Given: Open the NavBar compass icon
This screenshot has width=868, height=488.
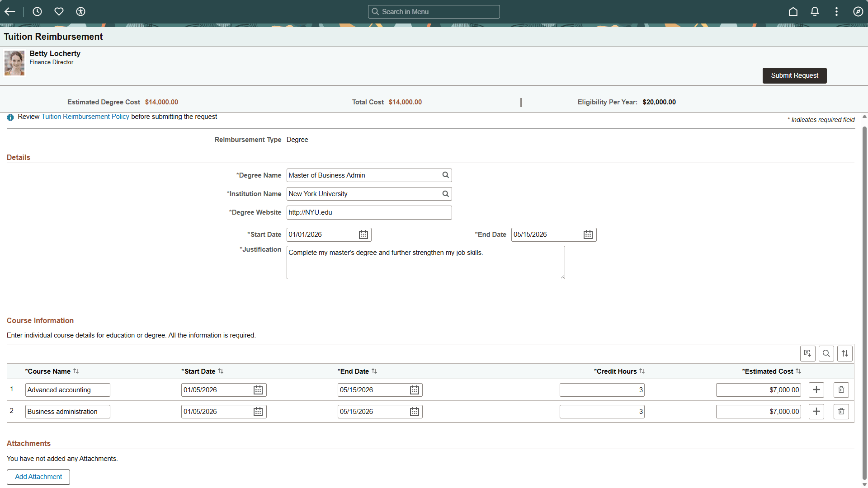Looking at the screenshot, I should tap(859, 11).
